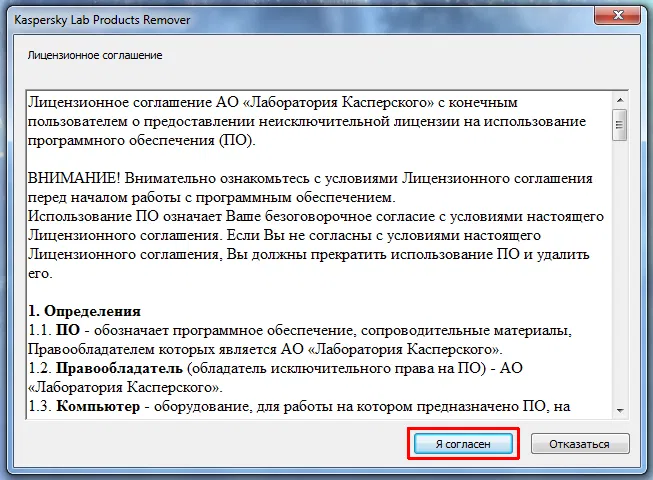This screenshot has width=653, height=480.
Task: Close the Kaspersky Lab Products Remover window
Action: click(x=618, y=15)
